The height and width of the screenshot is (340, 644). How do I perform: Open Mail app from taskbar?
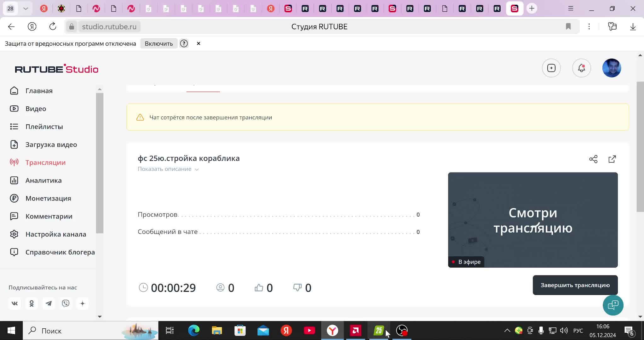[263, 331]
